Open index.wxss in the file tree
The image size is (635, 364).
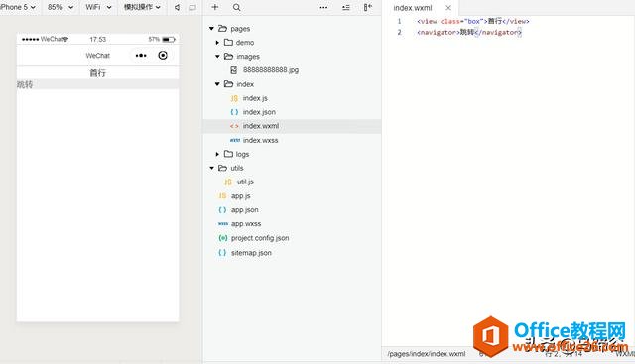click(x=260, y=140)
